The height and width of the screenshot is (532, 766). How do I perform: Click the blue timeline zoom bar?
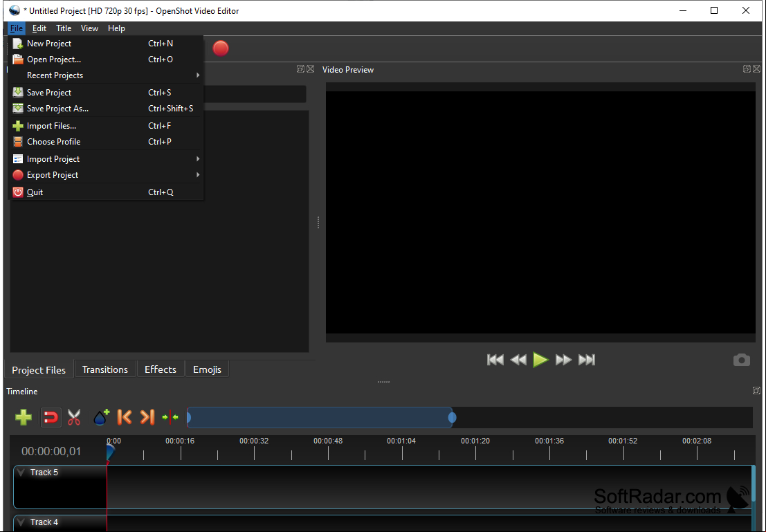tap(320, 418)
